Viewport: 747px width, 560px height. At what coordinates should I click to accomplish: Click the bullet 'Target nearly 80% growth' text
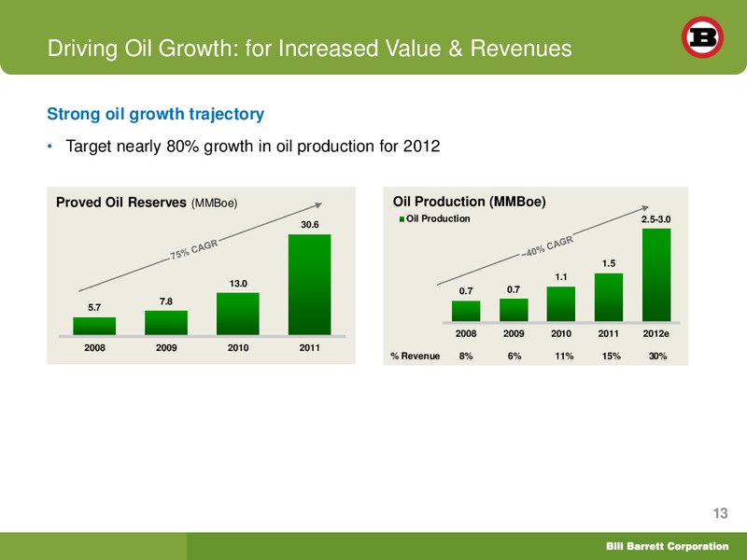[x=252, y=147]
